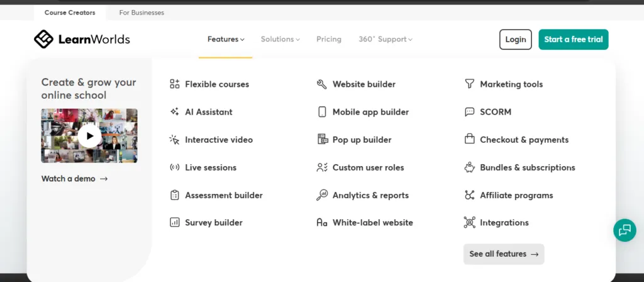Click the Mobile app builder phone icon

pyautogui.click(x=321, y=112)
